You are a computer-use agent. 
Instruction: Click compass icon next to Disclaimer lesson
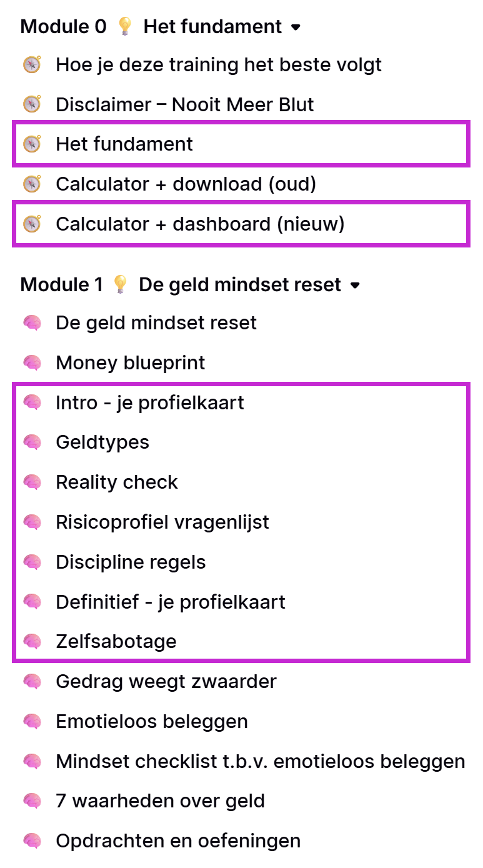(32, 104)
